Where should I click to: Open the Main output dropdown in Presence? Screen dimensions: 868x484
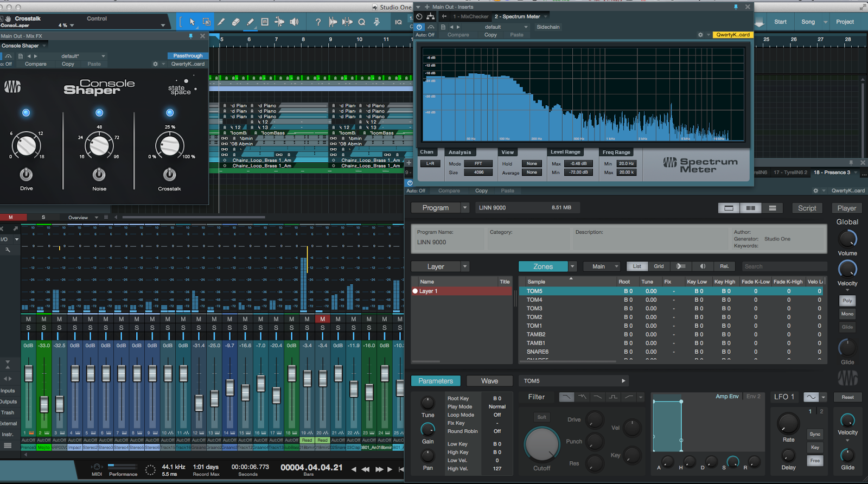[602, 266]
